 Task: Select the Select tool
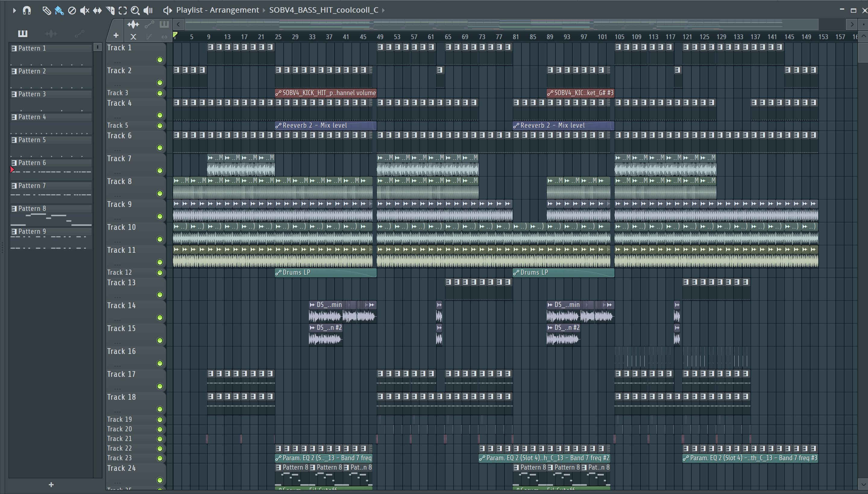(x=123, y=11)
